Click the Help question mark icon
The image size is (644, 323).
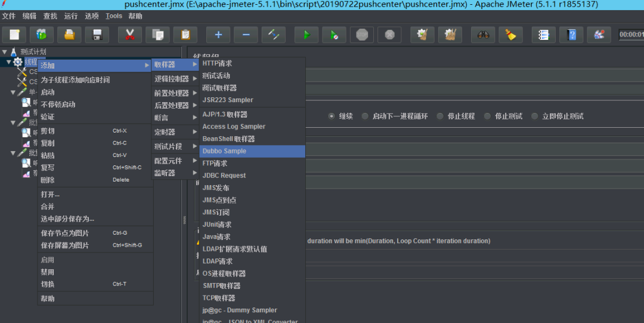click(571, 35)
